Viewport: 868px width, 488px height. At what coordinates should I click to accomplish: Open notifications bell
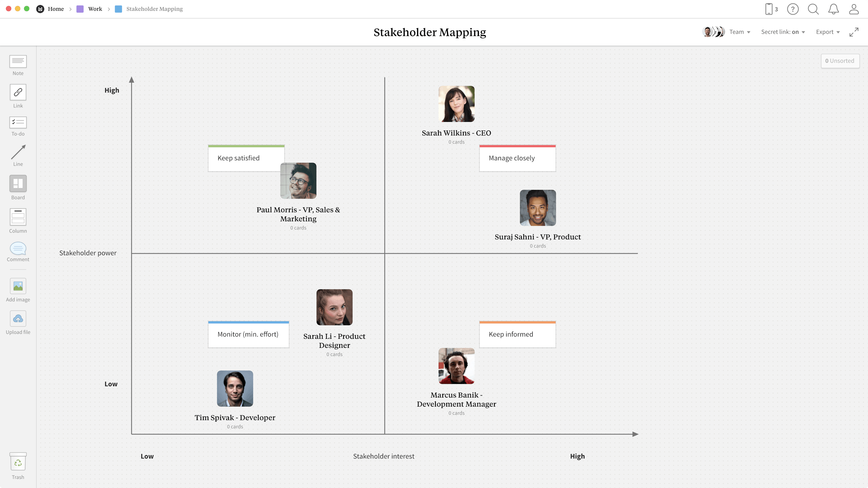833,9
